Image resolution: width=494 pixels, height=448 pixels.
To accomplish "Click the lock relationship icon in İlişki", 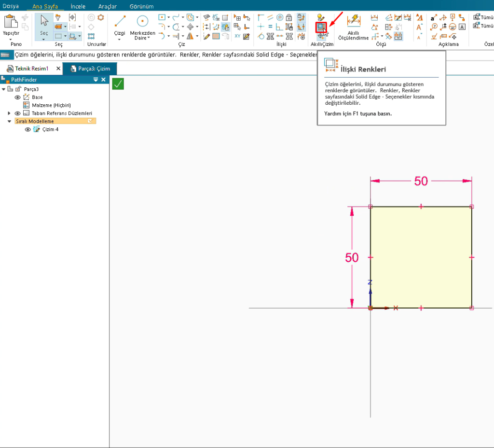I will coord(289,17).
